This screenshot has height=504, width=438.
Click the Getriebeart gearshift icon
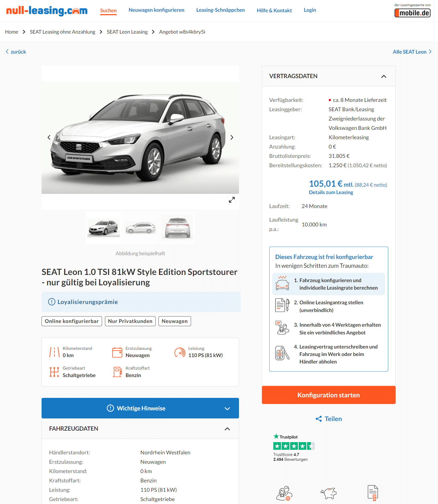(54, 372)
